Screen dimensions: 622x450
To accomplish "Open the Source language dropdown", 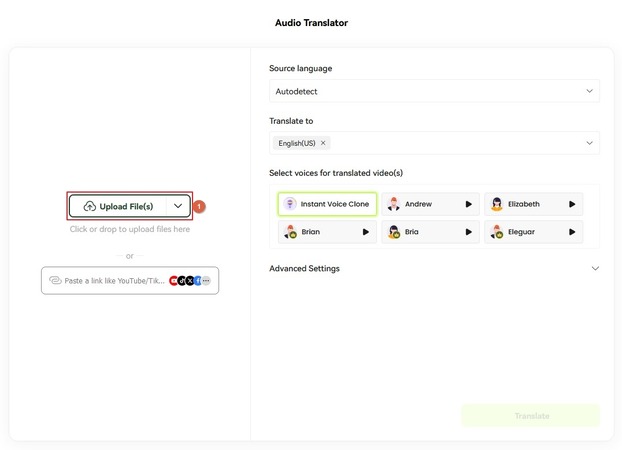I will (x=433, y=91).
